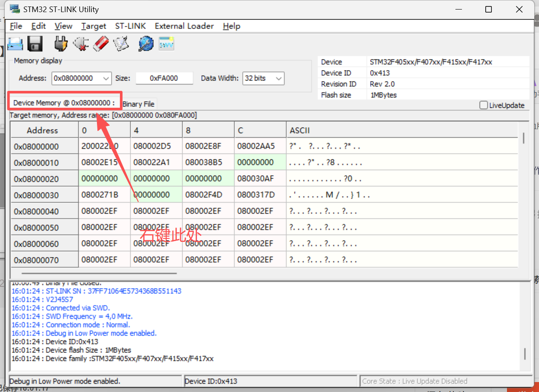This screenshot has width=539, height=392.
Task: Expand the Address combo box dropdown
Action: 107,78
